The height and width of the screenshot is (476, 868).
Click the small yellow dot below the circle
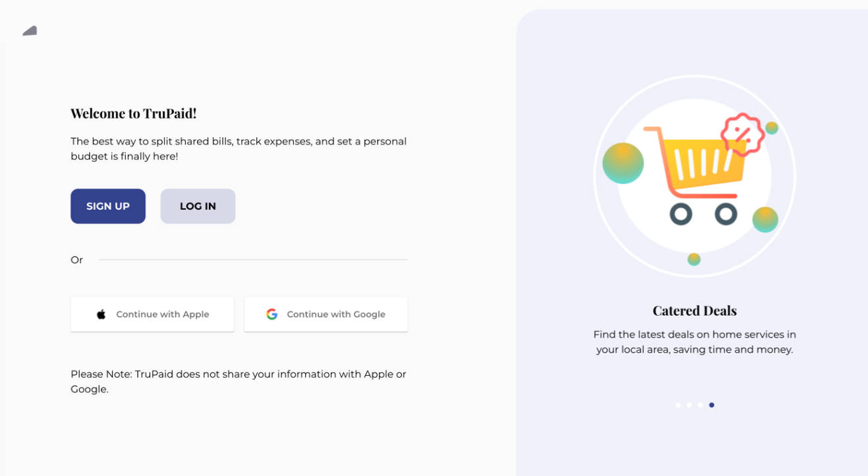coord(693,259)
